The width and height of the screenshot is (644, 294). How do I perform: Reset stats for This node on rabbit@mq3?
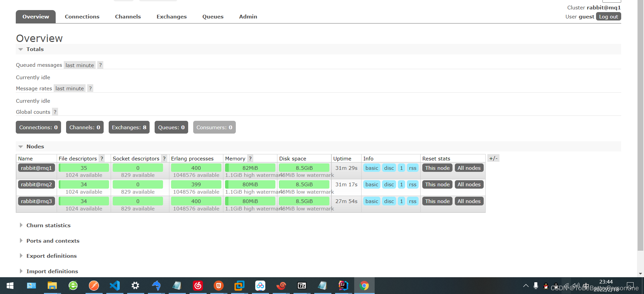(x=437, y=201)
